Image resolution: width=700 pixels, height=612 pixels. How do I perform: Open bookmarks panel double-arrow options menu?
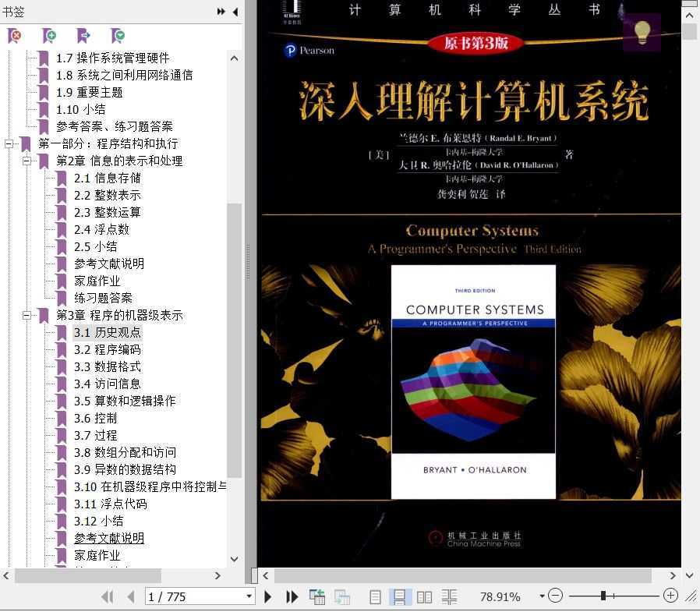pos(221,12)
